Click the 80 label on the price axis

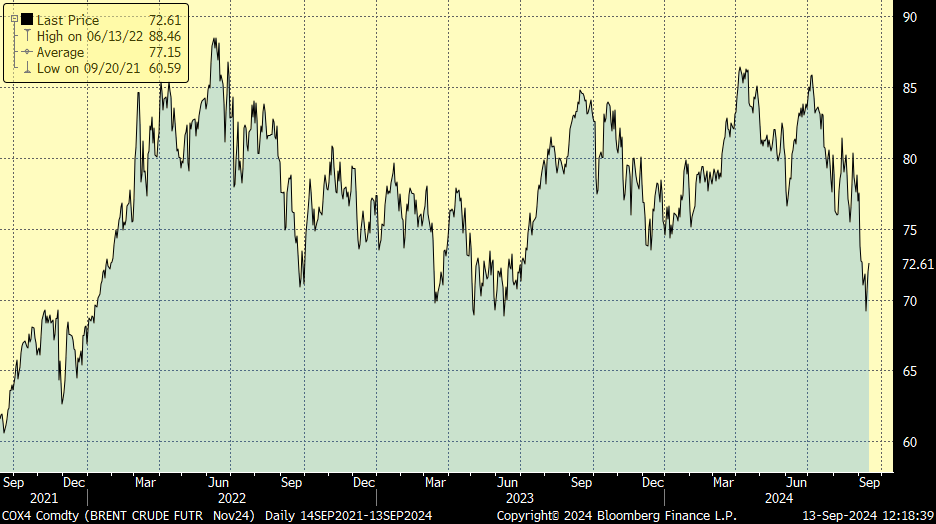[910, 159]
